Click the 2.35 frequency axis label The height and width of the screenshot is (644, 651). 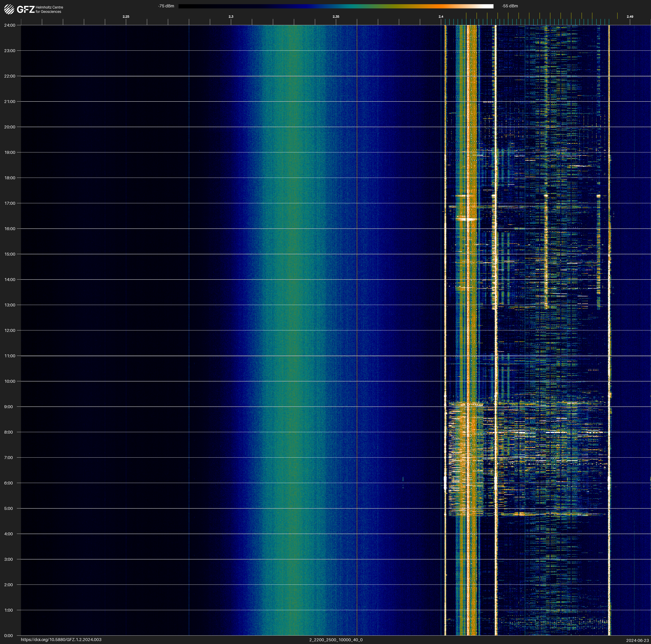pyautogui.click(x=336, y=17)
